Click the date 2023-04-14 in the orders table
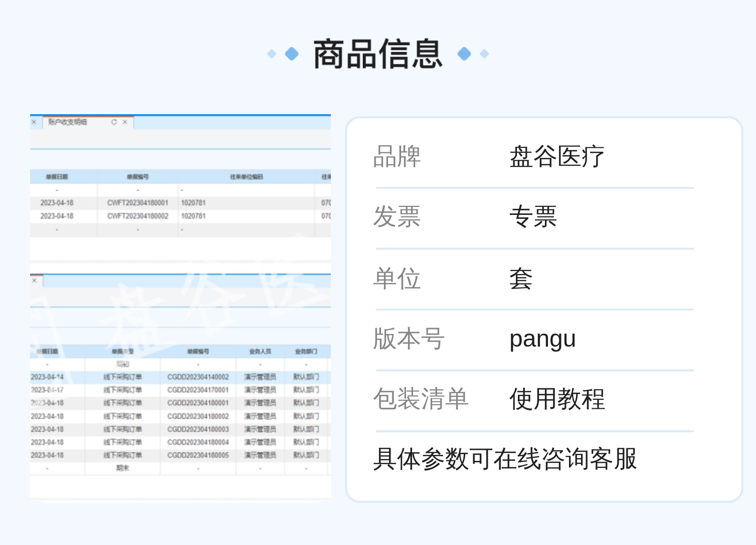This screenshot has height=545, width=756. pyautogui.click(x=47, y=377)
